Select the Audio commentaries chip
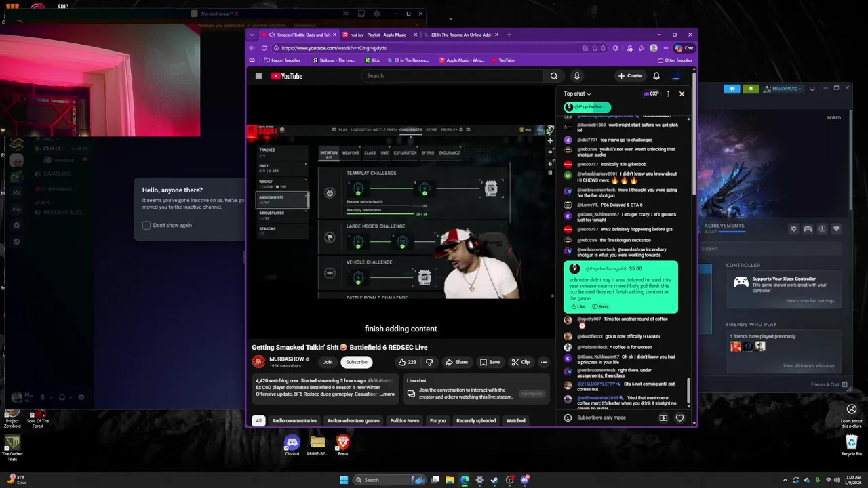The height and width of the screenshot is (488, 868). tap(294, 420)
